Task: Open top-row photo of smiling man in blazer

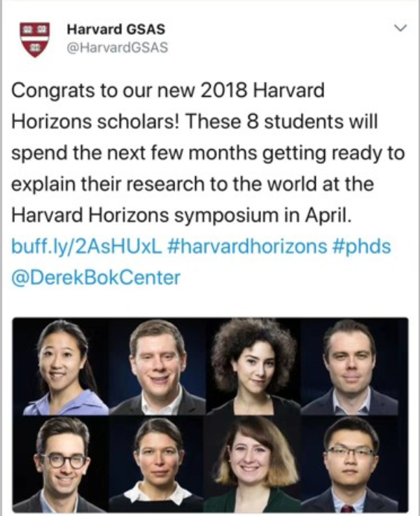Action: click(x=157, y=366)
